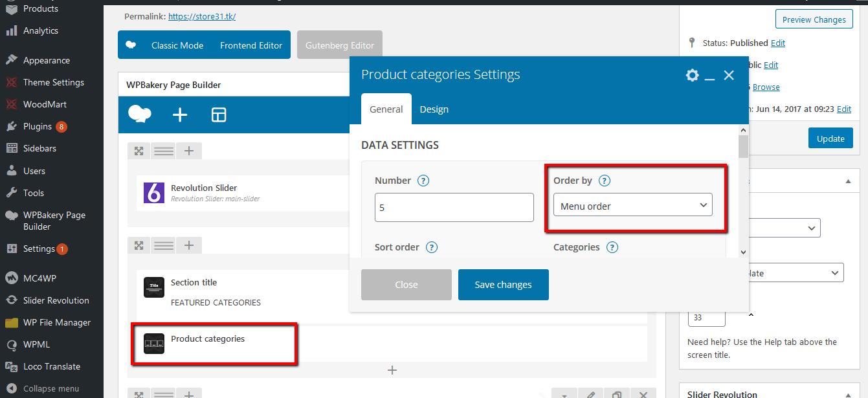This screenshot has width=868, height=398.
Task: Open the Order by dropdown
Action: [633, 206]
